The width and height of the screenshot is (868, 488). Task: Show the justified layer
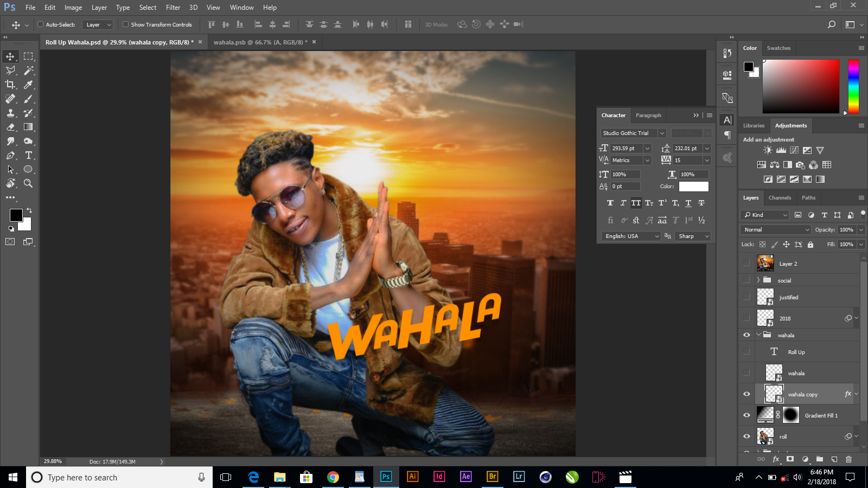tap(746, 297)
